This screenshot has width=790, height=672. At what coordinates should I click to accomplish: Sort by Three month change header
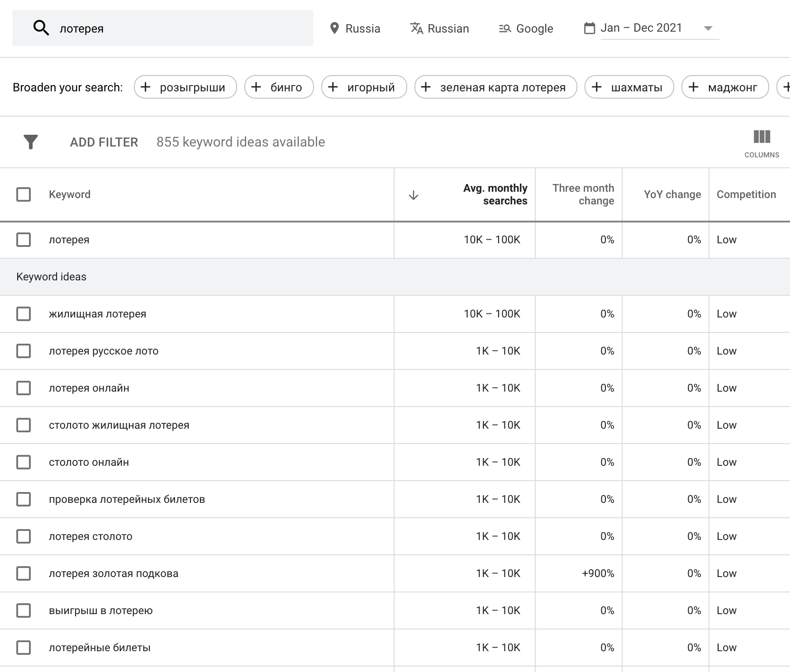583,194
